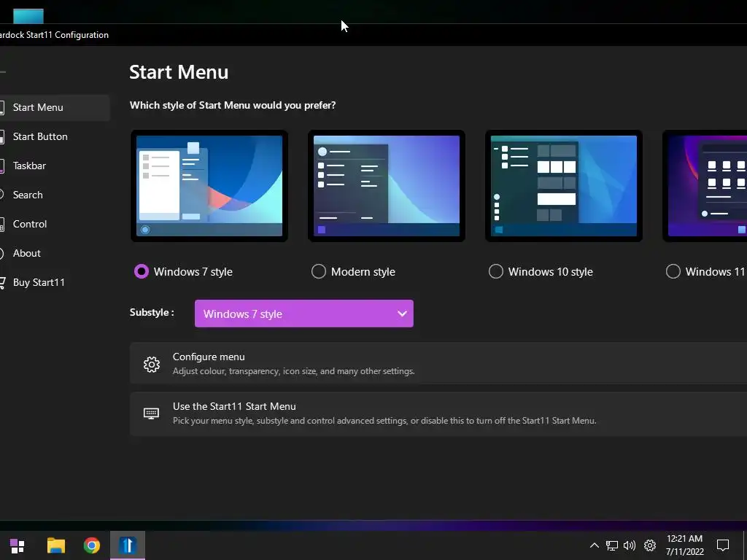Select the Windows 7 style radio button
The height and width of the screenshot is (560, 747).
[142, 271]
